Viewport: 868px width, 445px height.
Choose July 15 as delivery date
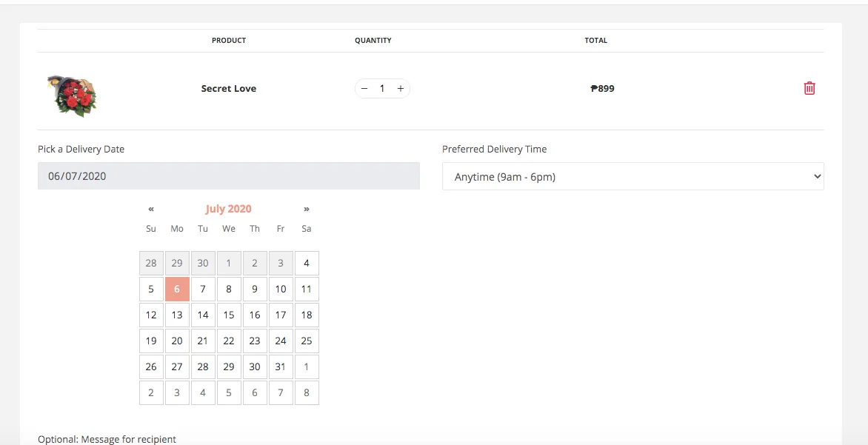(x=229, y=315)
